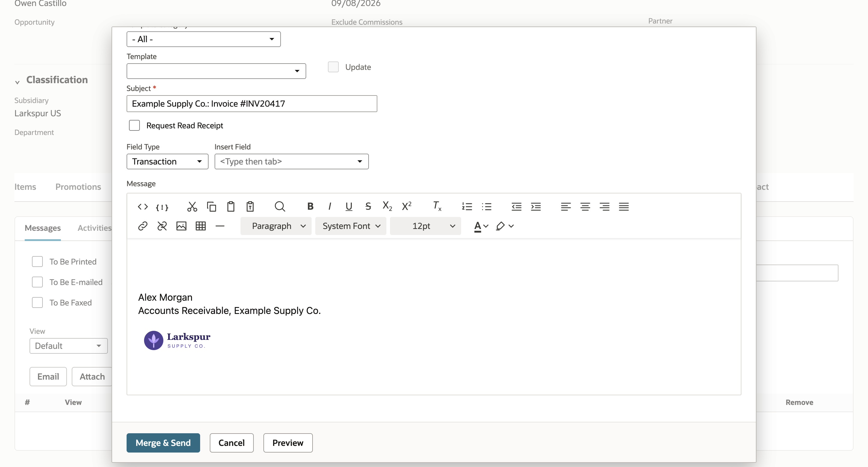Click the paste clipboard icon
868x467 pixels.
point(231,207)
